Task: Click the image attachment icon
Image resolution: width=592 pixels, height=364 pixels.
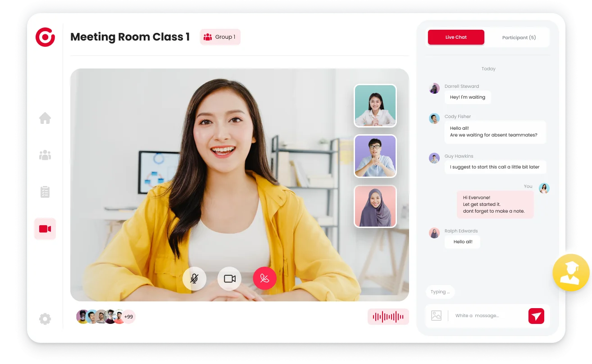Action: (436, 315)
